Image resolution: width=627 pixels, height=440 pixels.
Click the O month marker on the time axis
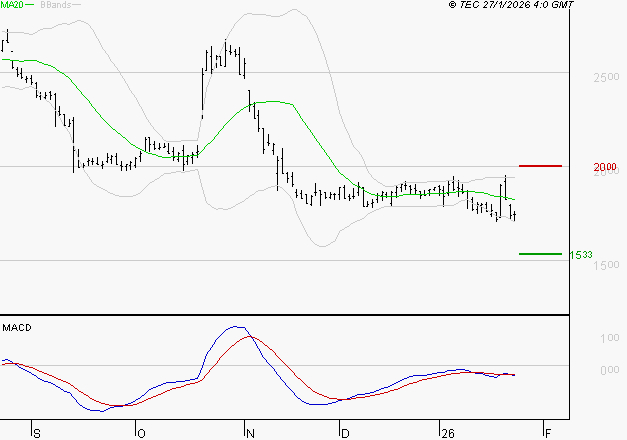[x=141, y=434]
